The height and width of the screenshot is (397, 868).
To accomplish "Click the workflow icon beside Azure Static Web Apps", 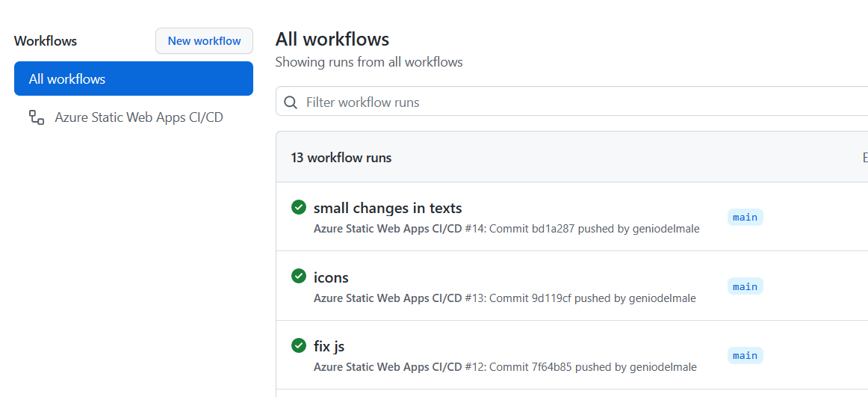I will point(37,117).
